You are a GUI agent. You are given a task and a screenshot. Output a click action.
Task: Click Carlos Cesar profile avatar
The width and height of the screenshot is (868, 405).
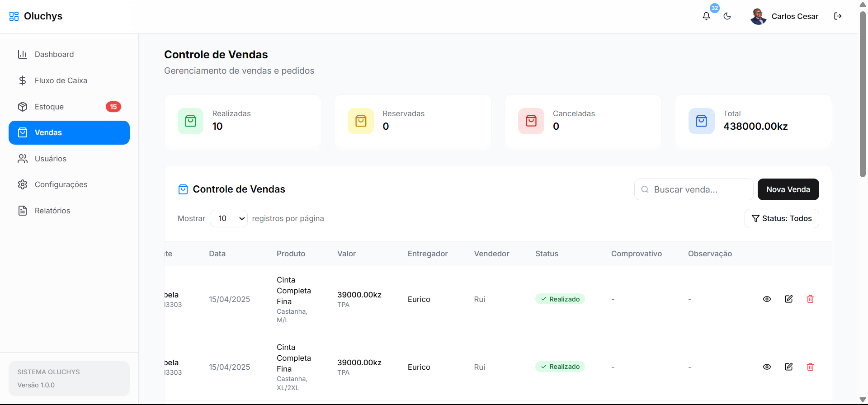click(x=758, y=16)
